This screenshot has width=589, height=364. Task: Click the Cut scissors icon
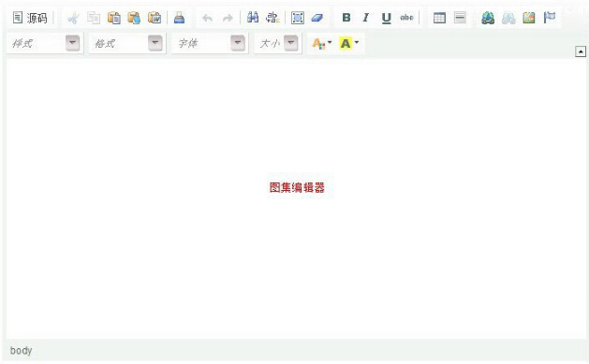[74, 18]
